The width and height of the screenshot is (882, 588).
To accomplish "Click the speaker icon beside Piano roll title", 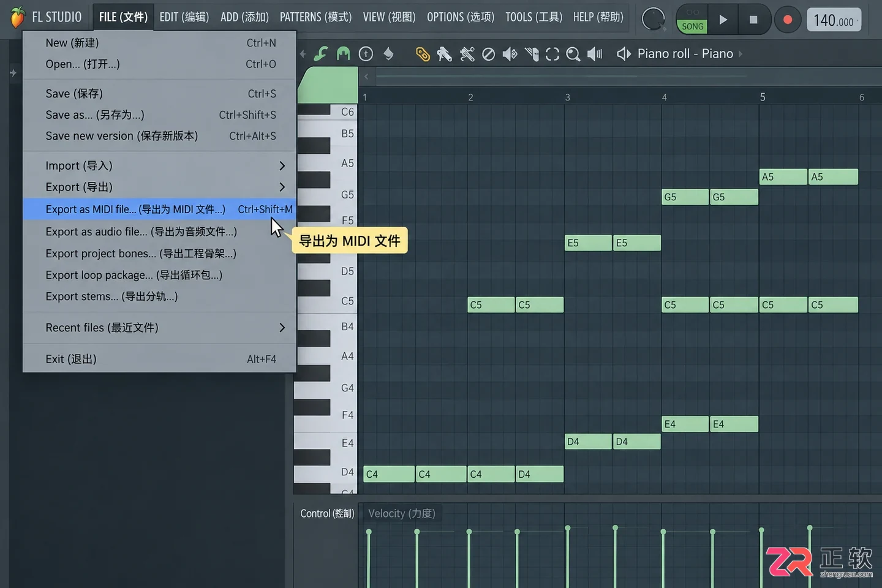I will click(624, 54).
